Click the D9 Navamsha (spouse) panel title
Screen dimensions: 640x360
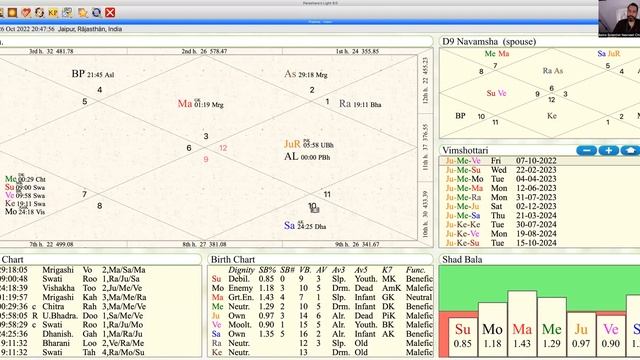click(x=489, y=42)
